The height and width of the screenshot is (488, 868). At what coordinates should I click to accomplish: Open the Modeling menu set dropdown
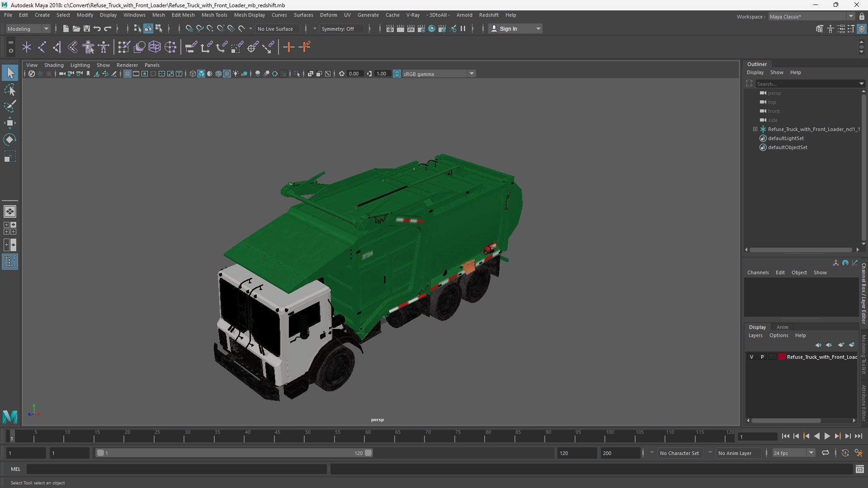pos(28,28)
